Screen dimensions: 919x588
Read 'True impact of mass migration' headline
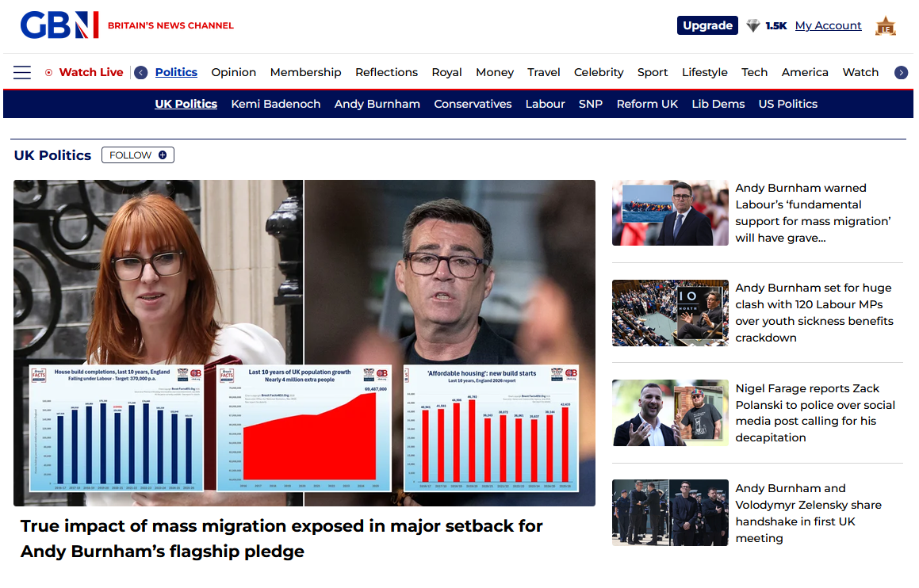click(x=281, y=539)
